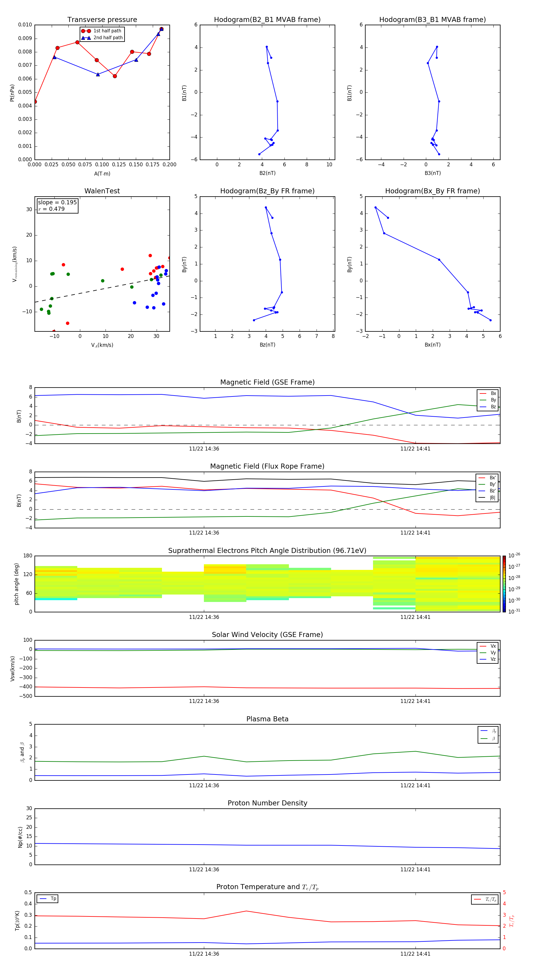Screen dimensions: 535x980
Task: Click Bz legend entry in GSE plot
Action: 488,407
